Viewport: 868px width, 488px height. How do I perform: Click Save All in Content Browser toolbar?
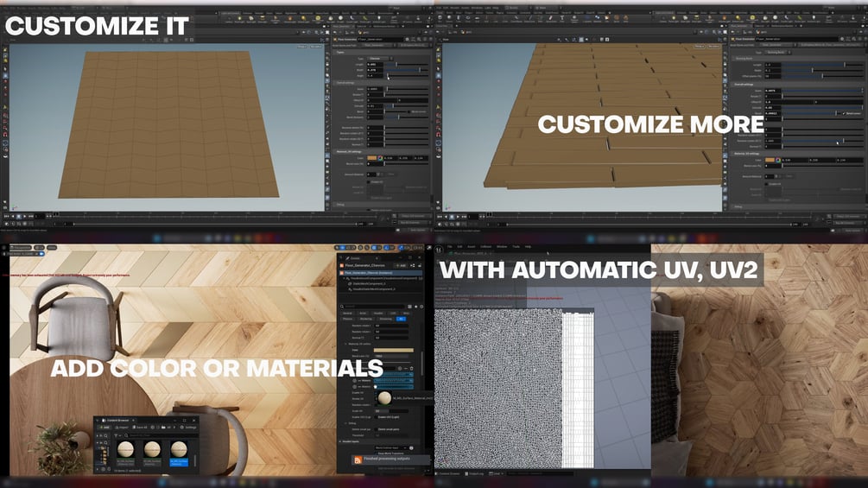(140, 428)
